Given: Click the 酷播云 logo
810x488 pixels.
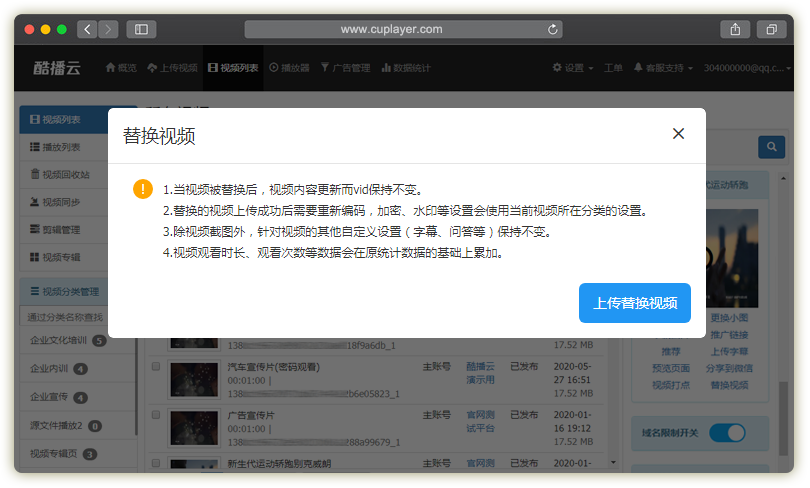Looking at the screenshot, I should point(56,68).
